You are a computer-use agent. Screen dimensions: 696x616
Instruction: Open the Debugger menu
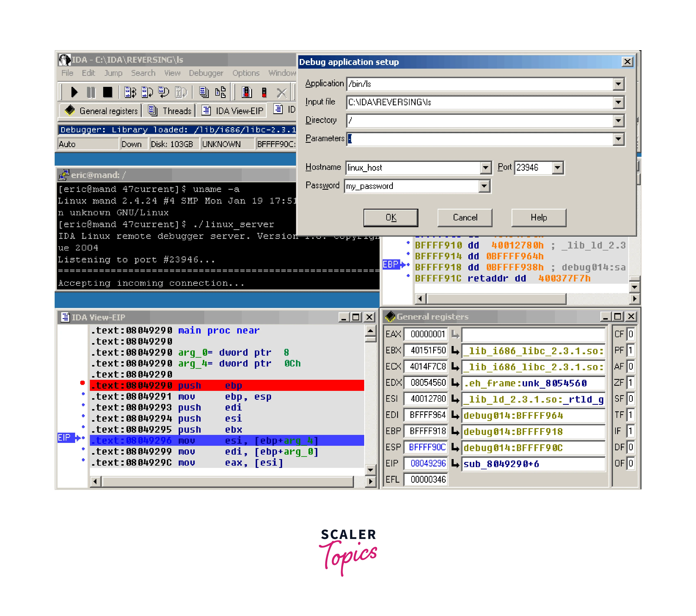pos(206,73)
